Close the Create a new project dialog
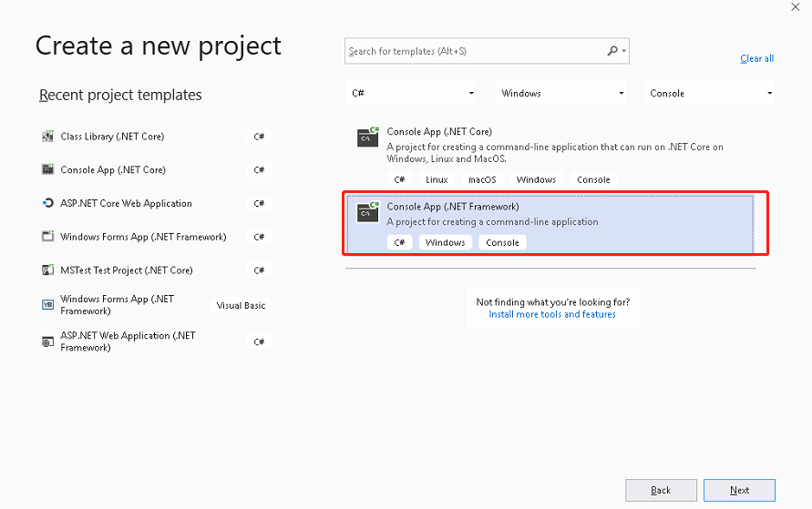Image resolution: width=812 pixels, height=509 pixels. pos(796,7)
